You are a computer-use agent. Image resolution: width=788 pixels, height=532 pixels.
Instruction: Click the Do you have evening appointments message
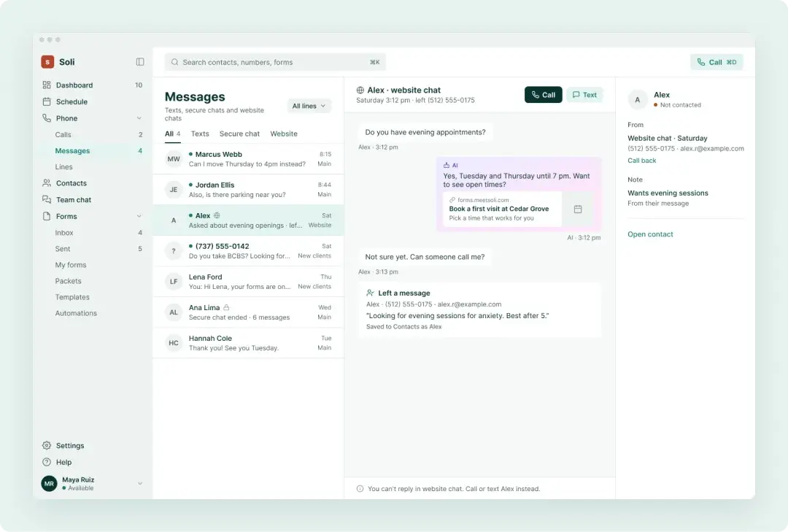[x=425, y=132]
